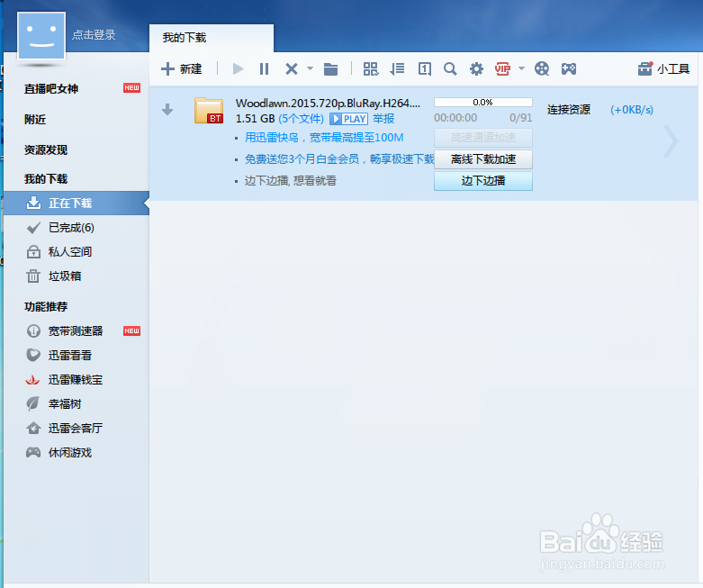703x588 pixels.
Task: Click the 我的下载 sidebar heading
Action: [46, 179]
